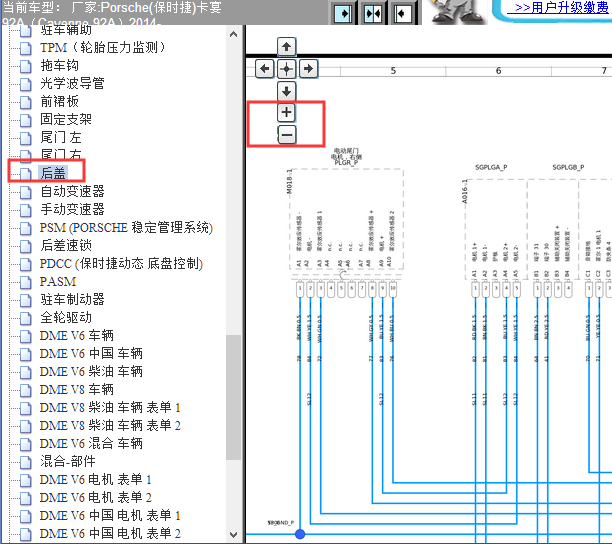This screenshot has height=544, width=612.
Task: Select 前裙板 in the list
Action: click(x=59, y=101)
